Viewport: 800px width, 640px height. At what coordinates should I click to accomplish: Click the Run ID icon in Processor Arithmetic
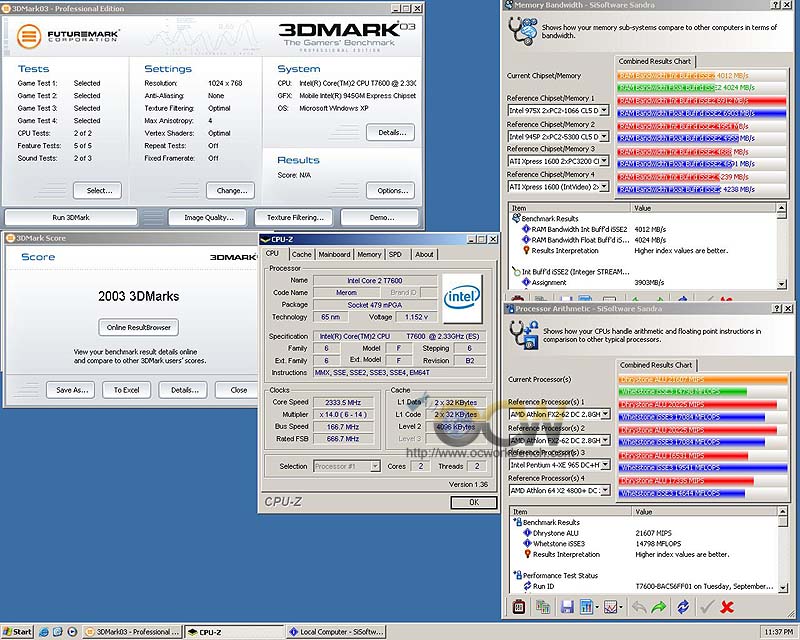[528, 586]
